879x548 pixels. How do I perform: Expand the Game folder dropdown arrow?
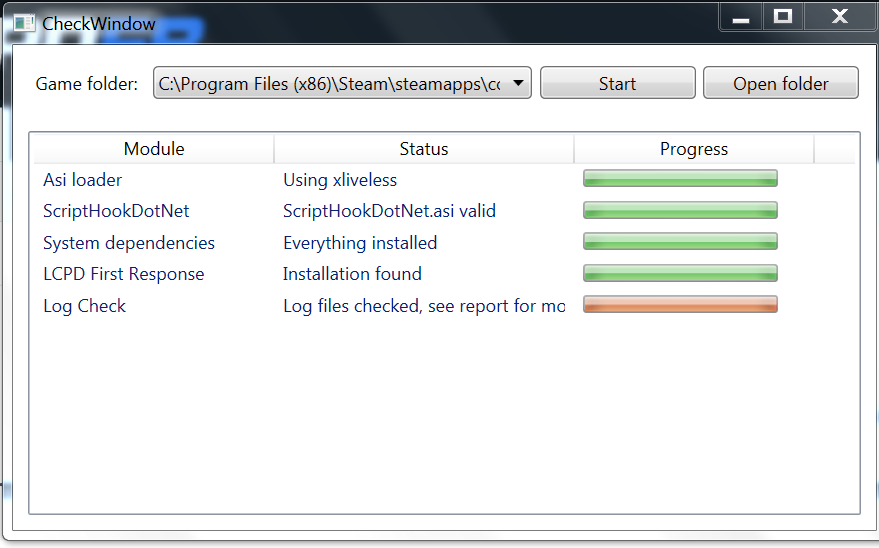pos(518,84)
